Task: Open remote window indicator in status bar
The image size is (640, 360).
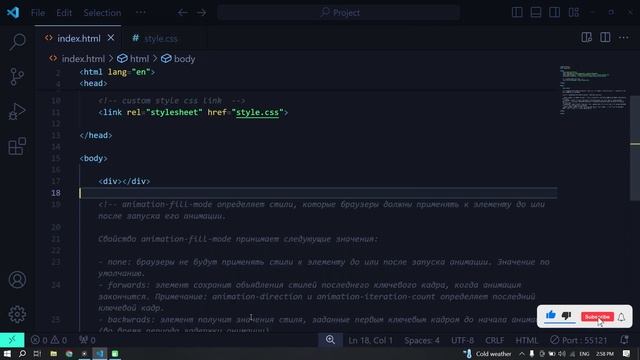Action: click(x=12, y=340)
